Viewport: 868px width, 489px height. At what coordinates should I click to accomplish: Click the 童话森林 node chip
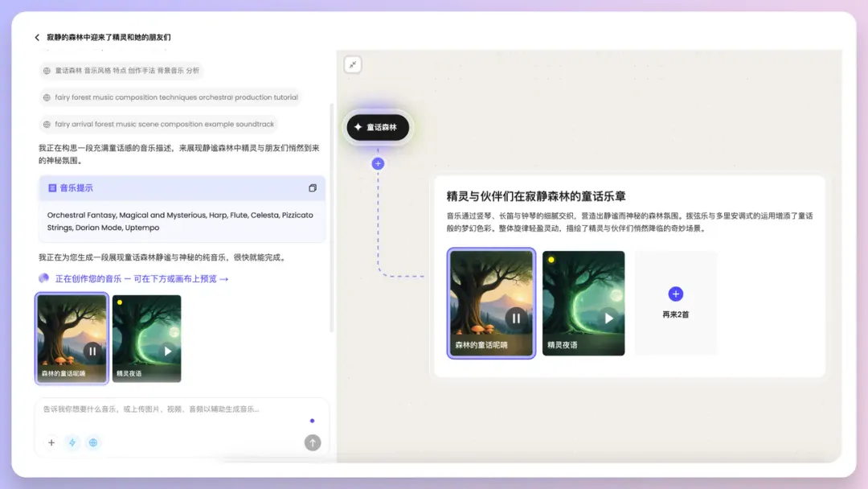pos(378,127)
